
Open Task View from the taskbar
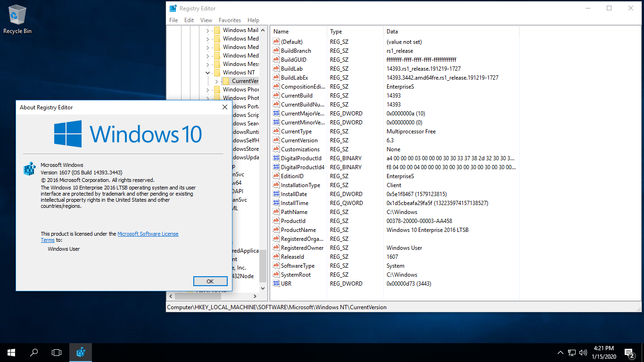coord(57,352)
